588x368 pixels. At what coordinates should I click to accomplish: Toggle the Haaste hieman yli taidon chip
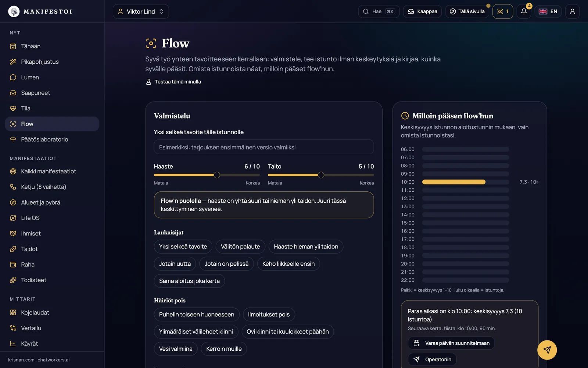[306, 247]
